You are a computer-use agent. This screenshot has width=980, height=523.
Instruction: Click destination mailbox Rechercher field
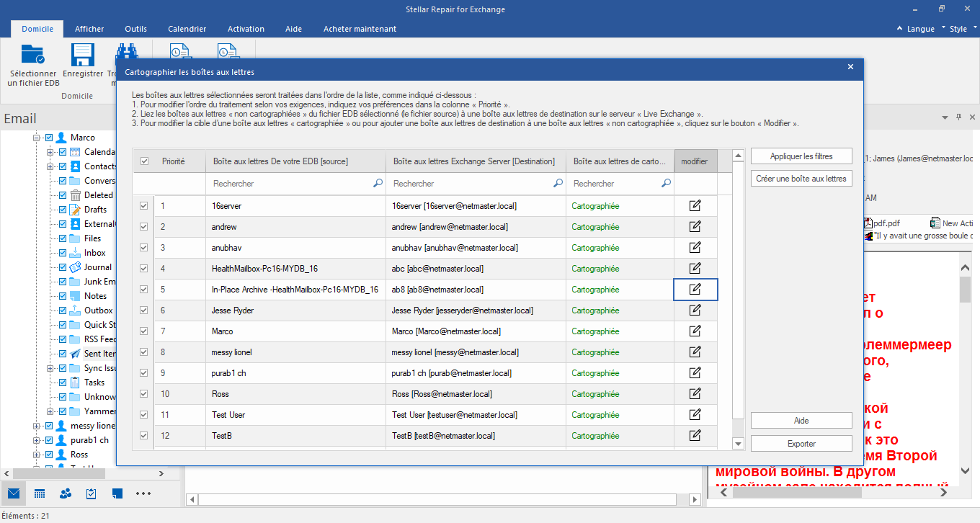pyautogui.click(x=476, y=184)
